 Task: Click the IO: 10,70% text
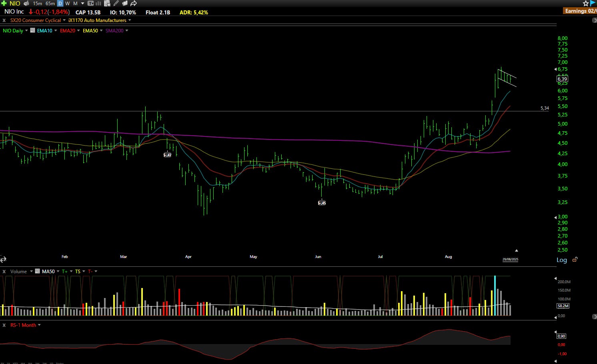(x=123, y=12)
